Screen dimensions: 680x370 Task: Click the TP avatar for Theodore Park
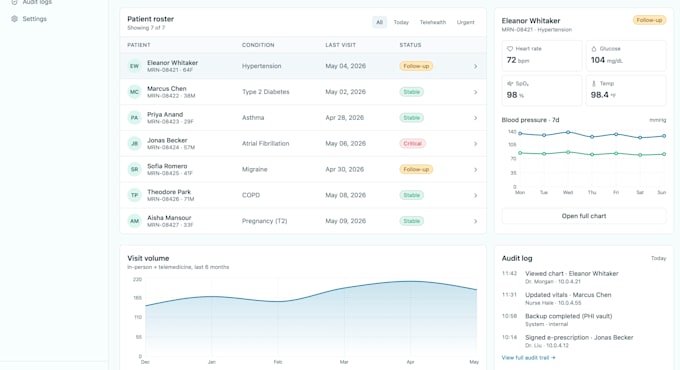coord(134,195)
